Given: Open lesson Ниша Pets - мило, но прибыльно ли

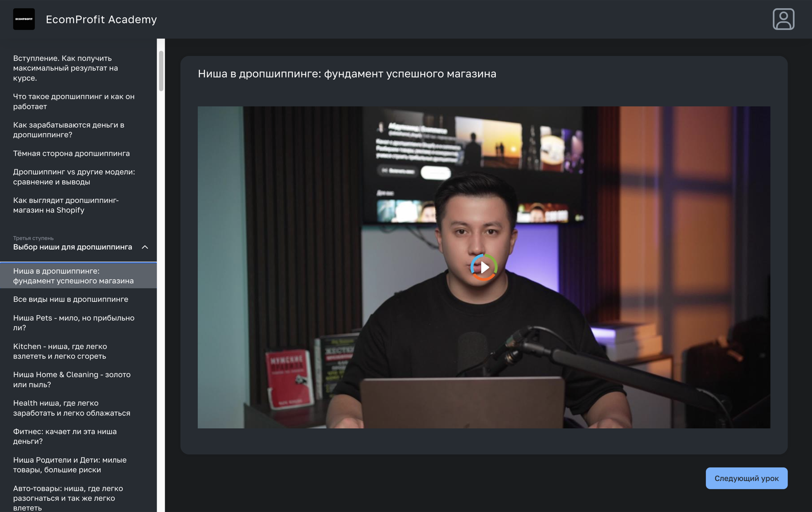Looking at the screenshot, I should tap(78, 323).
